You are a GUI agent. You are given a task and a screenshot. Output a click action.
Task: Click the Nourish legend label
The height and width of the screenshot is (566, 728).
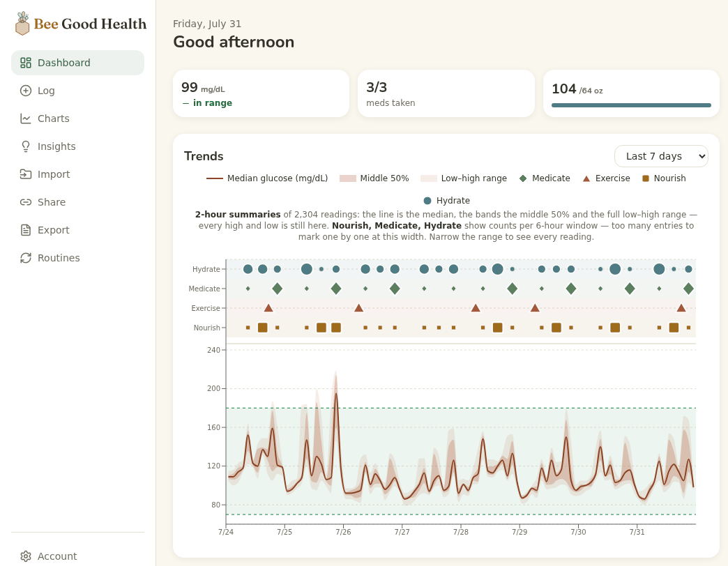[669, 178]
